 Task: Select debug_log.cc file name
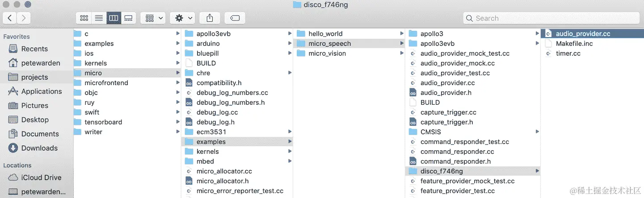(x=217, y=112)
